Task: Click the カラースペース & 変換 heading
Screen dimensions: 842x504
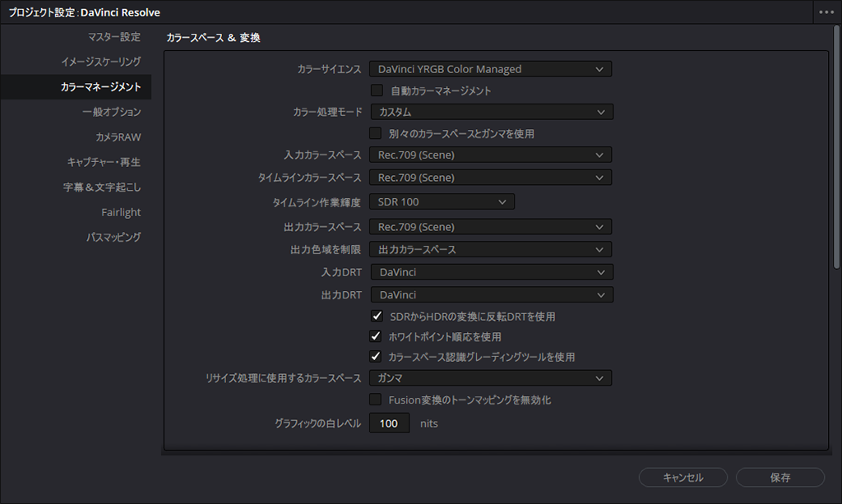Action: 213,38
